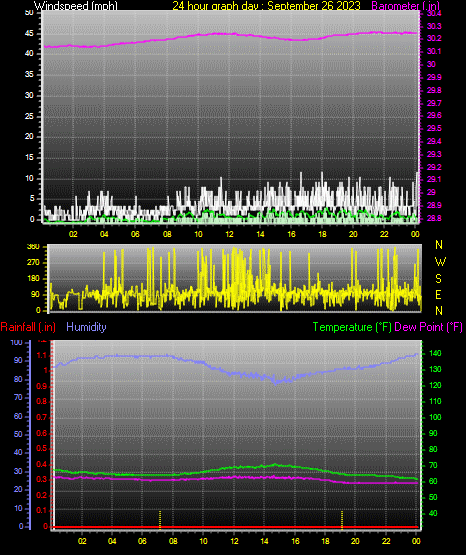Click the yellow dotted sunrise marker
Screen dimensions: 466x555
(160, 520)
